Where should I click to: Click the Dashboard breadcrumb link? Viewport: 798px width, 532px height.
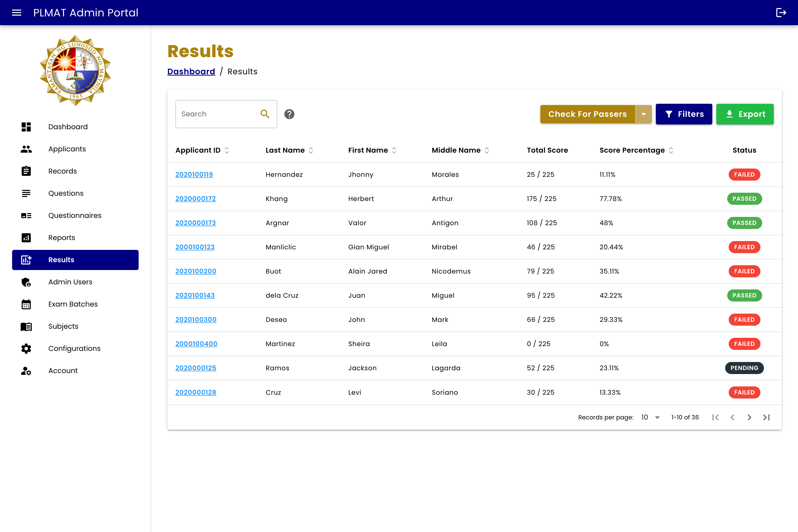(191, 72)
